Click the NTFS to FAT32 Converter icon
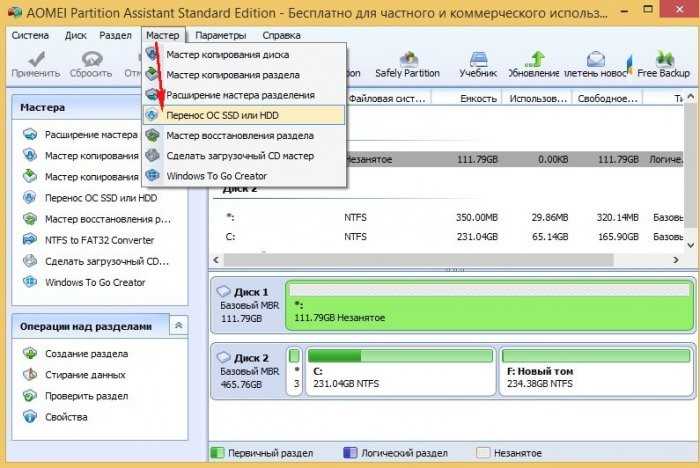The width and height of the screenshot is (700, 468). (x=30, y=239)
